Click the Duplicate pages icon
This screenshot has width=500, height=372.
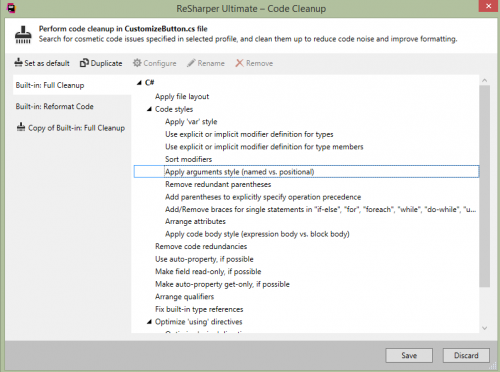[84, 63]
